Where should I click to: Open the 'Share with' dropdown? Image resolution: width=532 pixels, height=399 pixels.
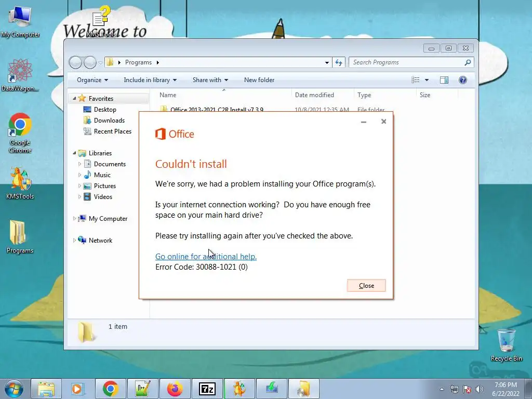pos(210,80)
